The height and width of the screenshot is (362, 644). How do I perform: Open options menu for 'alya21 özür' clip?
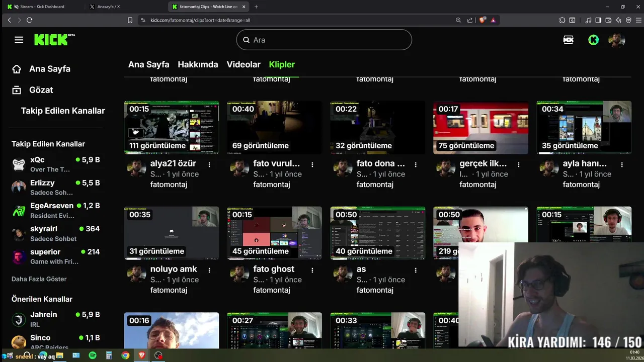point(209,164)
